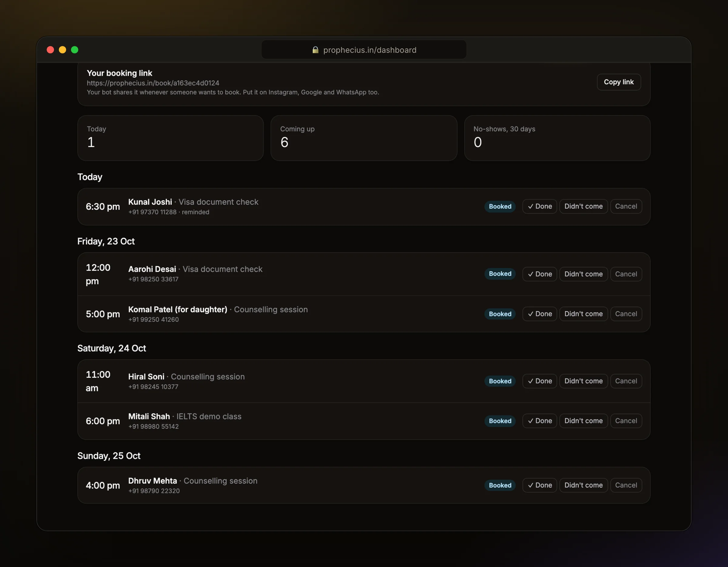The width and height of the screenshot is (728, 567).
Task: Mark Hiral Soni as Didn't come
Action: 583,381
